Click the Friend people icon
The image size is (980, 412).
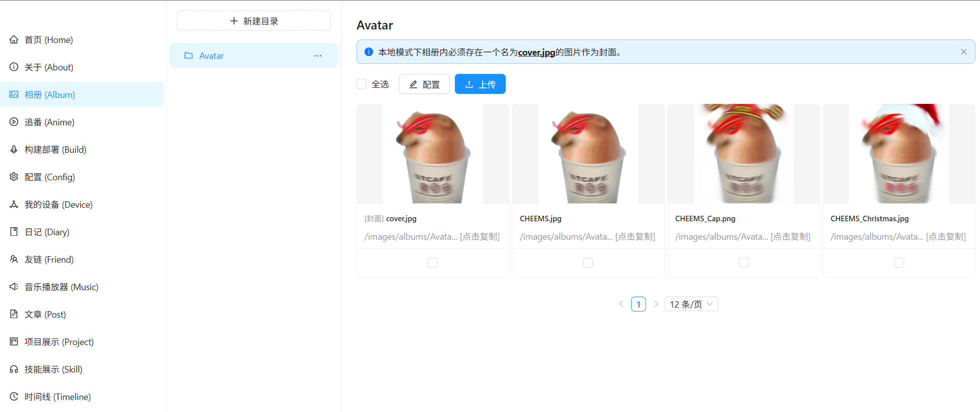[14, 259]
